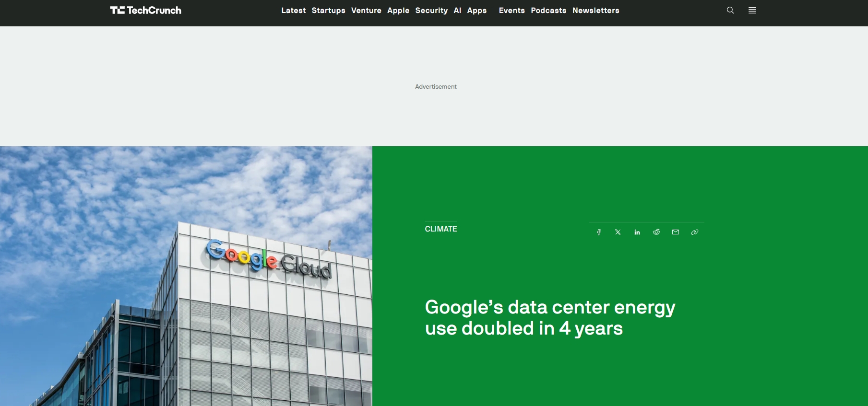Visit the Events page link
The height and width of the screenshot is (406, 868).
pos(512,10)
